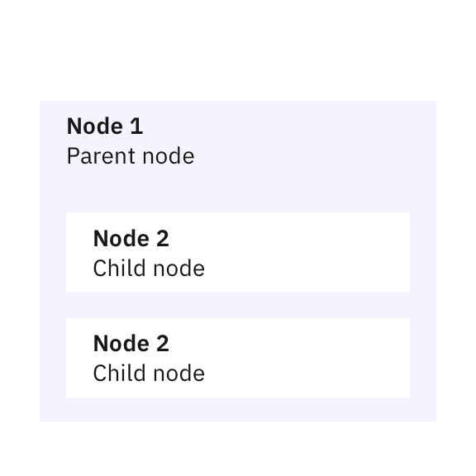
Task: Click the lavender space between "Parent node" and the first child
Action: 238,190
